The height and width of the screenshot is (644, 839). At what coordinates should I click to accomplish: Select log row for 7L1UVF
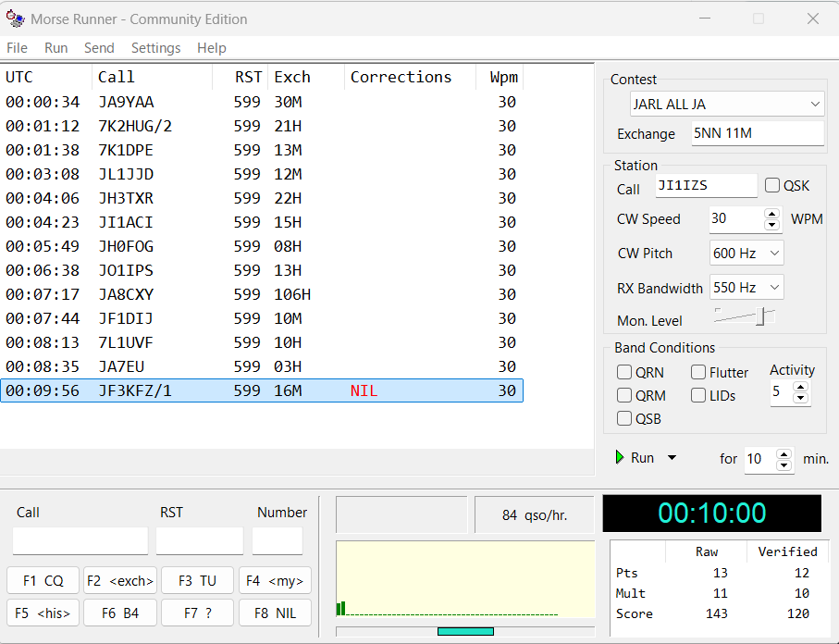click(x=262, y=342)
